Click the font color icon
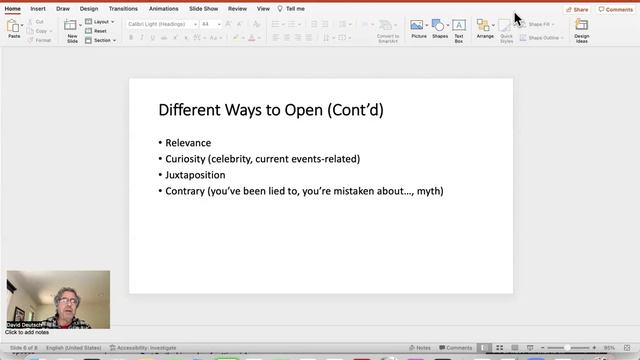 point(252,38)
